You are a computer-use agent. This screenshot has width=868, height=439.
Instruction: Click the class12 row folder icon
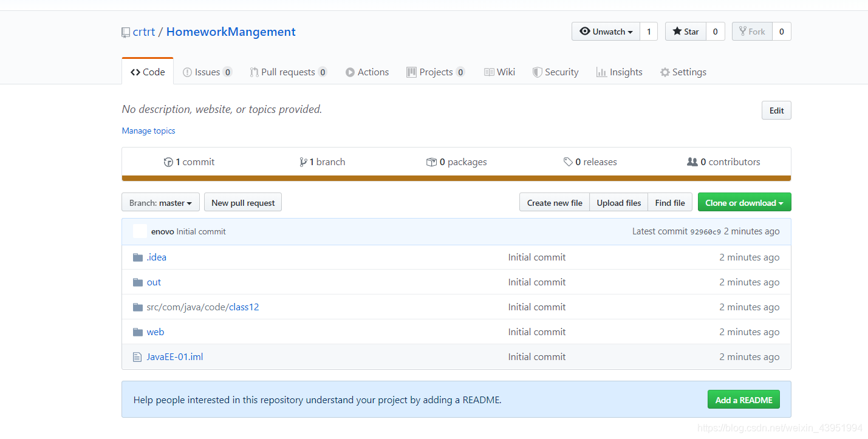click(x=138, y=307)
